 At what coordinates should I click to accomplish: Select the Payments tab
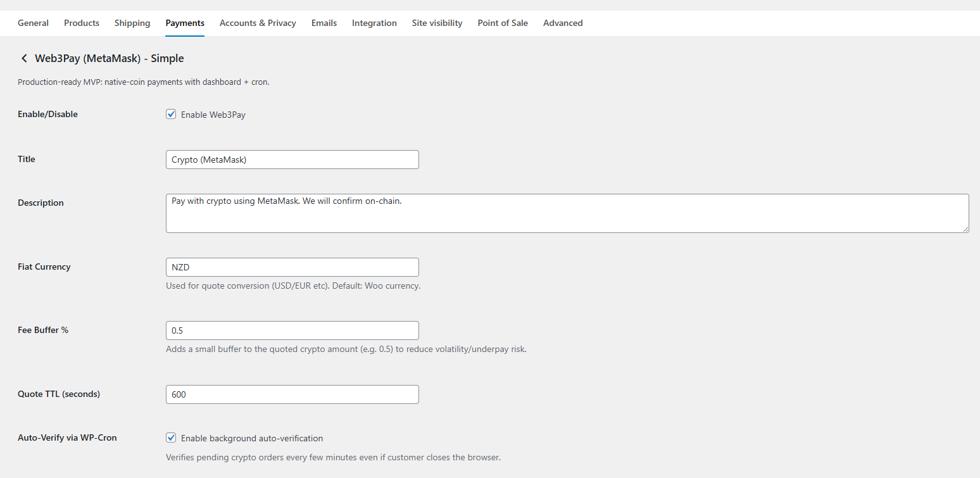[x=185, y=23]
